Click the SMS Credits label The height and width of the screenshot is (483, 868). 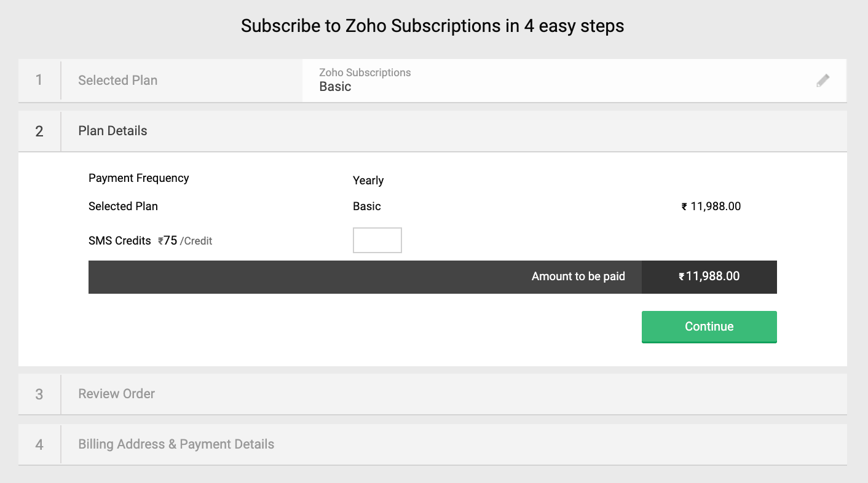(119, 241)
